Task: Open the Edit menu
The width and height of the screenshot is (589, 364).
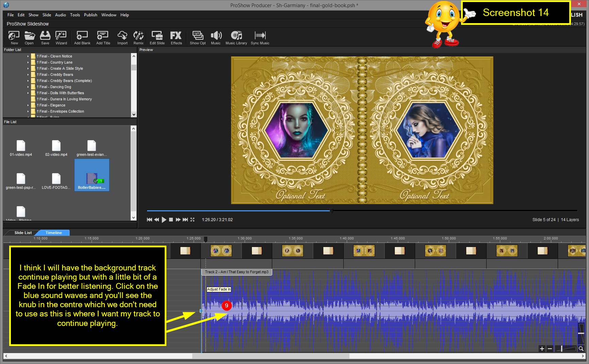Action: [21, 15]
